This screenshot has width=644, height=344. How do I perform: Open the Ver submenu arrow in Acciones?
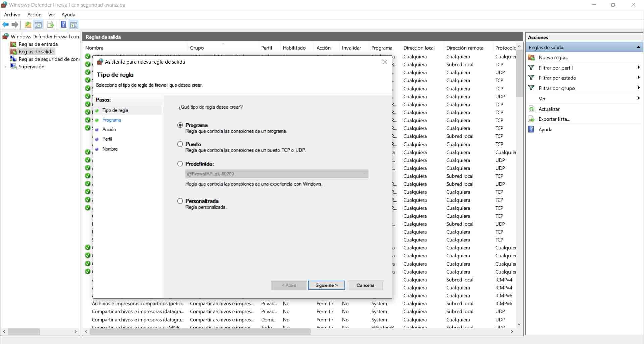[638, 98]
